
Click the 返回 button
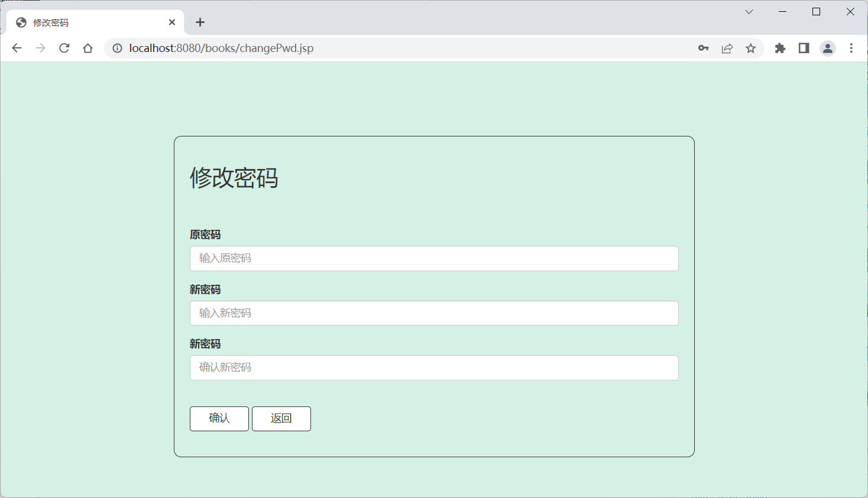pos(281,419)
